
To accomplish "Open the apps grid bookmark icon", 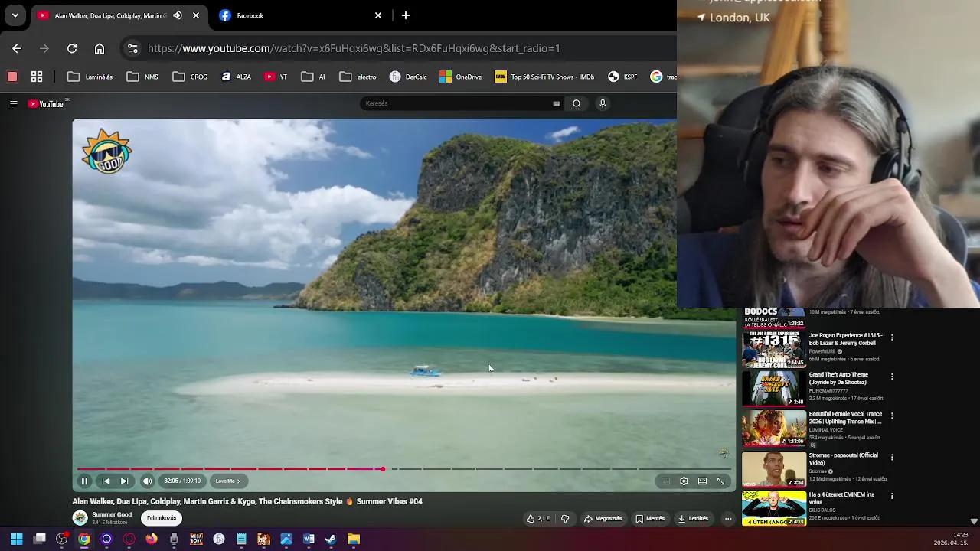I will click(37, 77).
